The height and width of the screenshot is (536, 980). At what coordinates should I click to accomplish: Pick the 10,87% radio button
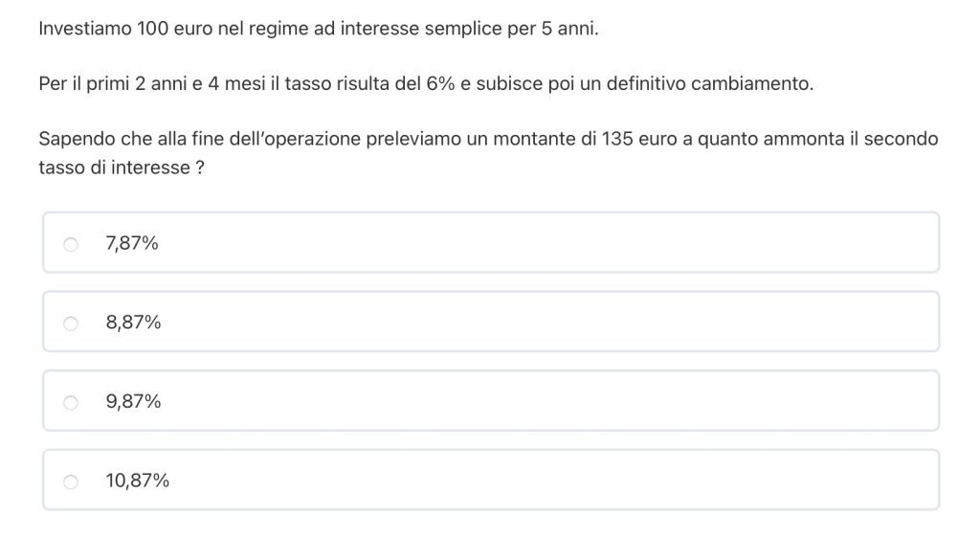(71, 481)
